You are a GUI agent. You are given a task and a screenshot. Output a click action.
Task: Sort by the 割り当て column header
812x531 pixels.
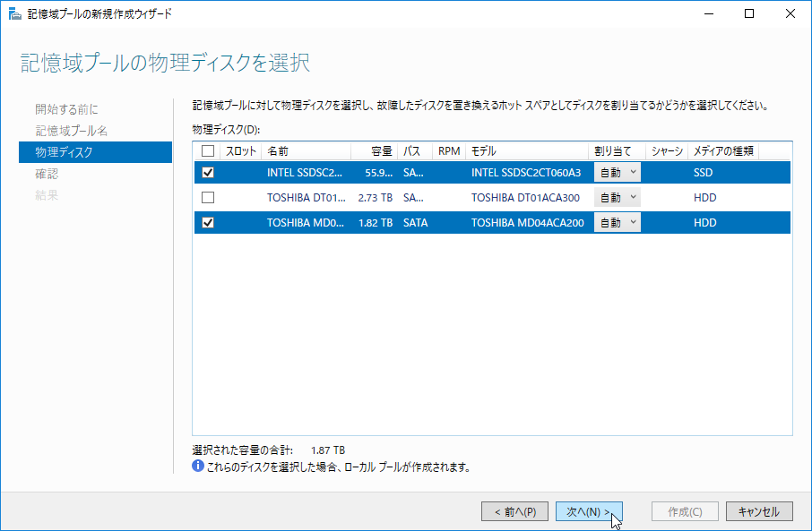(x=617, y=151)
